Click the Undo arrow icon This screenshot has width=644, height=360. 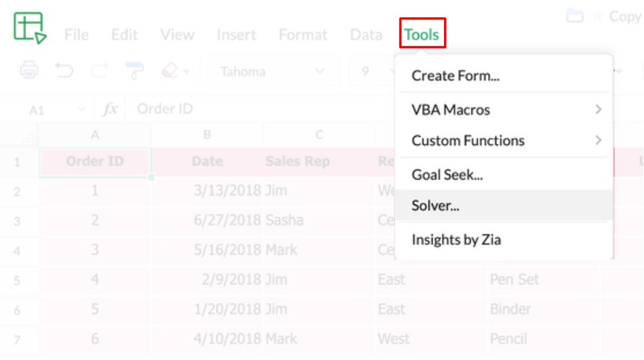(64, 71)
